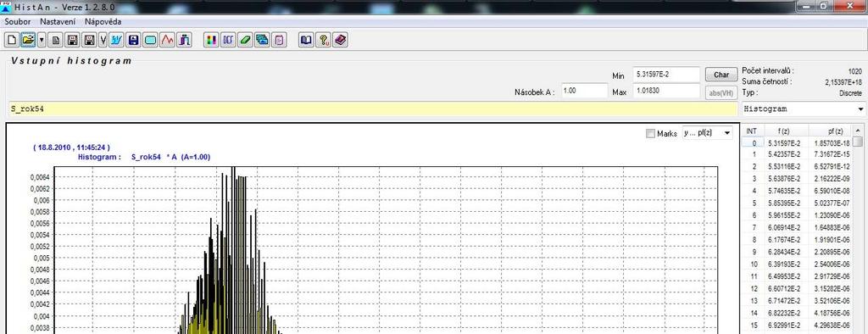Click pf(z) value 1.91901E-06
Image resolution: width=868 pixels, height=334 pixels.
point(832,239)
